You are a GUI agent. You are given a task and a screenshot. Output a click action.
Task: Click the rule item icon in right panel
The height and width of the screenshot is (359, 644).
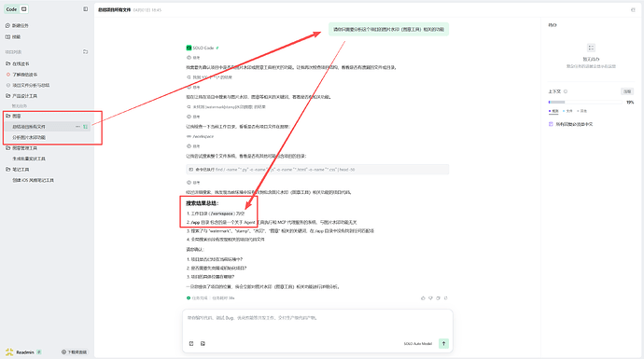pyautogui.click(x=551, y=124)
